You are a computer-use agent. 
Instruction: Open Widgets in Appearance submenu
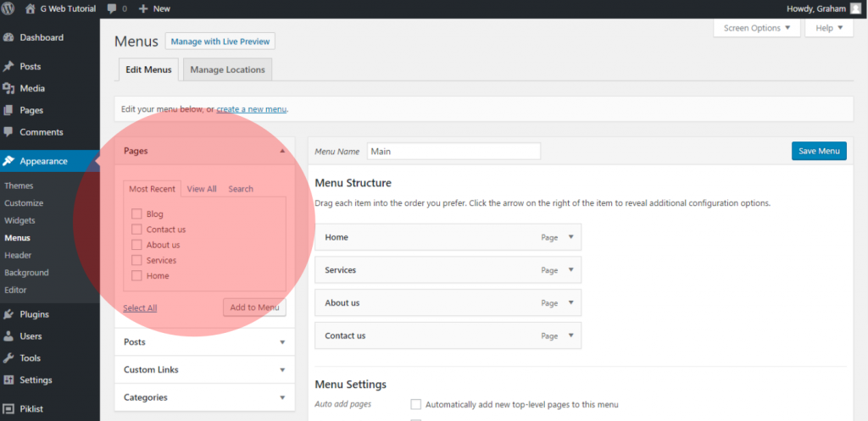20,220
